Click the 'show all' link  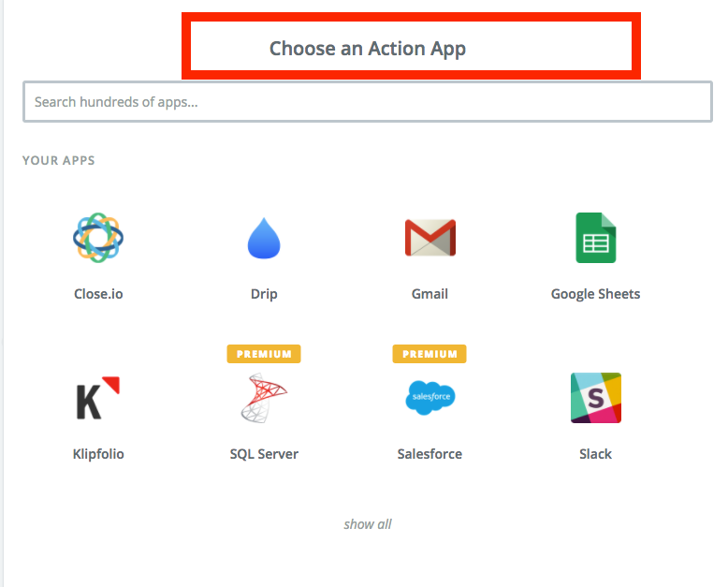coord(368,524)
